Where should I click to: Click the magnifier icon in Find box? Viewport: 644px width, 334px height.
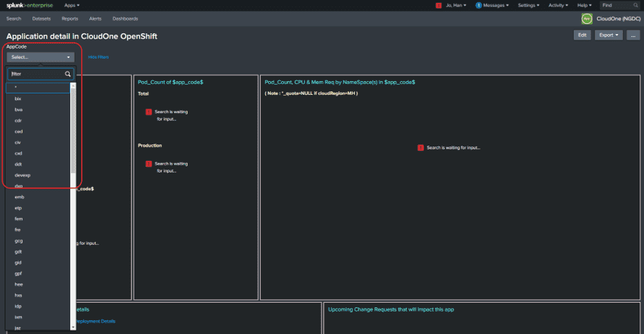(635, 5)
